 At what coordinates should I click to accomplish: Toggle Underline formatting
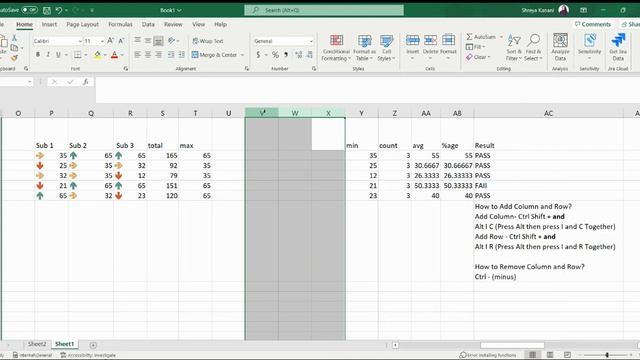click(x=58, y=54)
